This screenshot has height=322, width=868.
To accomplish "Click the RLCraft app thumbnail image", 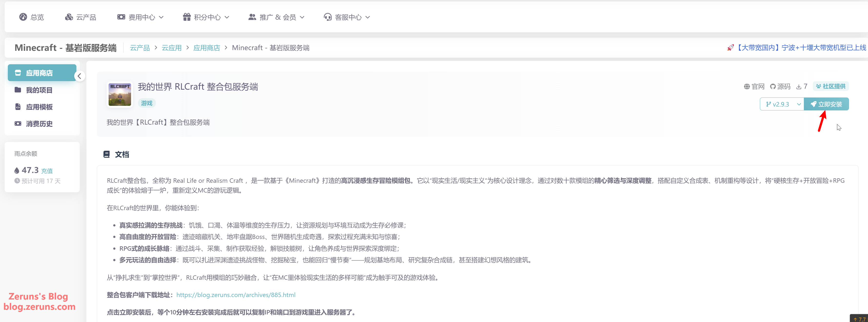I will click(120, 95).
